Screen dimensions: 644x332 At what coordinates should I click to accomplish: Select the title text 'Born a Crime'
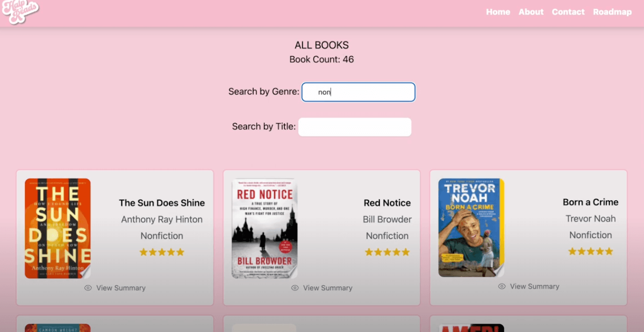(x=591, y=202)
